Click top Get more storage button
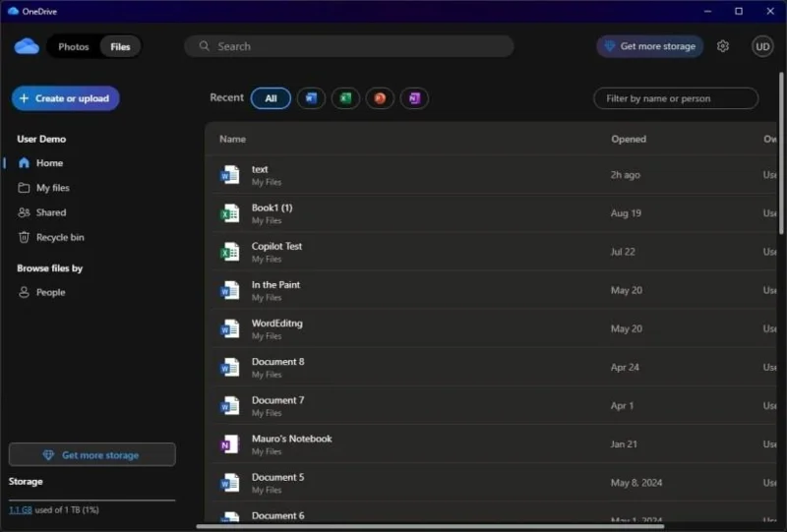This screenshot has height=532, width=787. click(650, 46)
